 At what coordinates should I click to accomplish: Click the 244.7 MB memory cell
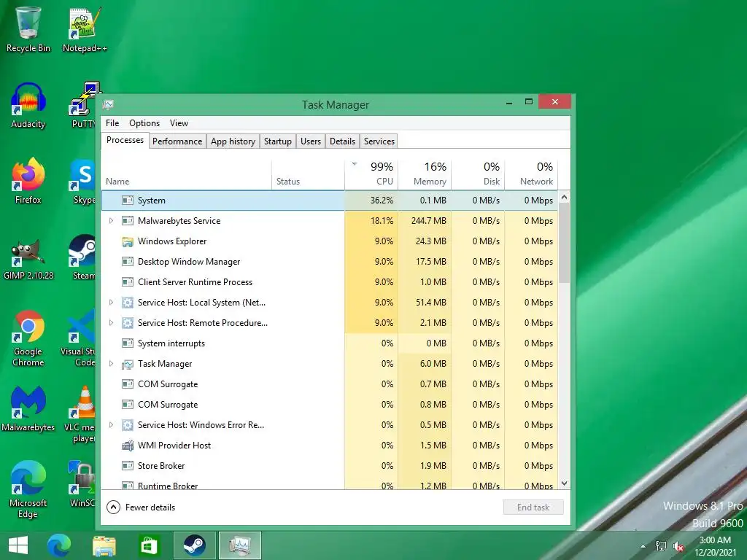click(x=425, y=220)
